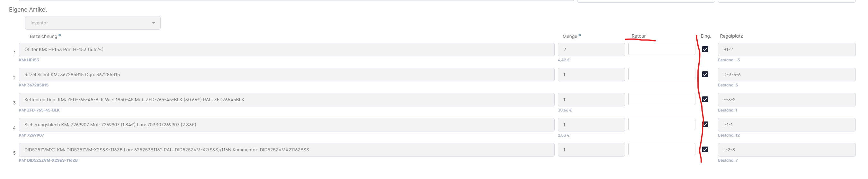
Task: Open the KM: DID525ZVM-X2S&S-116ZB link
Action: tap(48, 160)
